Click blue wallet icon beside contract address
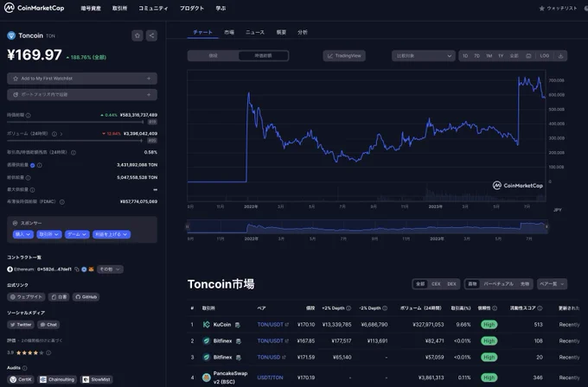The height and width of the screenshot is (387, 588). coord(84,270)
